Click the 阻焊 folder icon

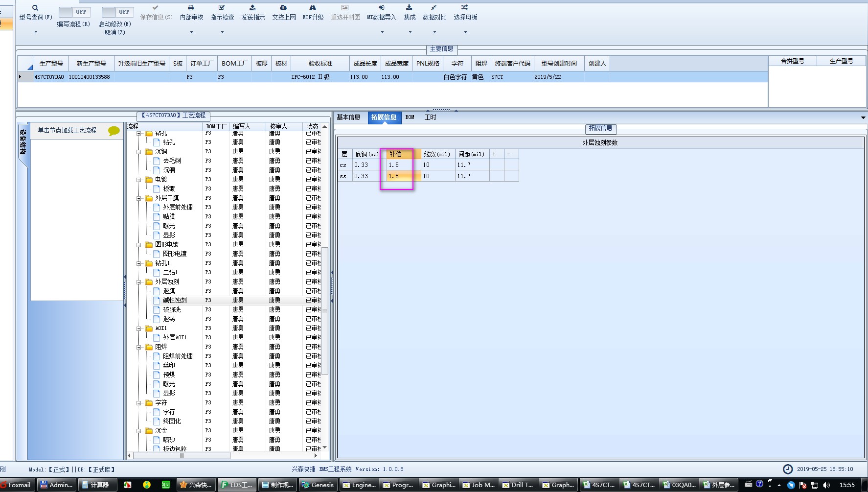click(149, 347)
